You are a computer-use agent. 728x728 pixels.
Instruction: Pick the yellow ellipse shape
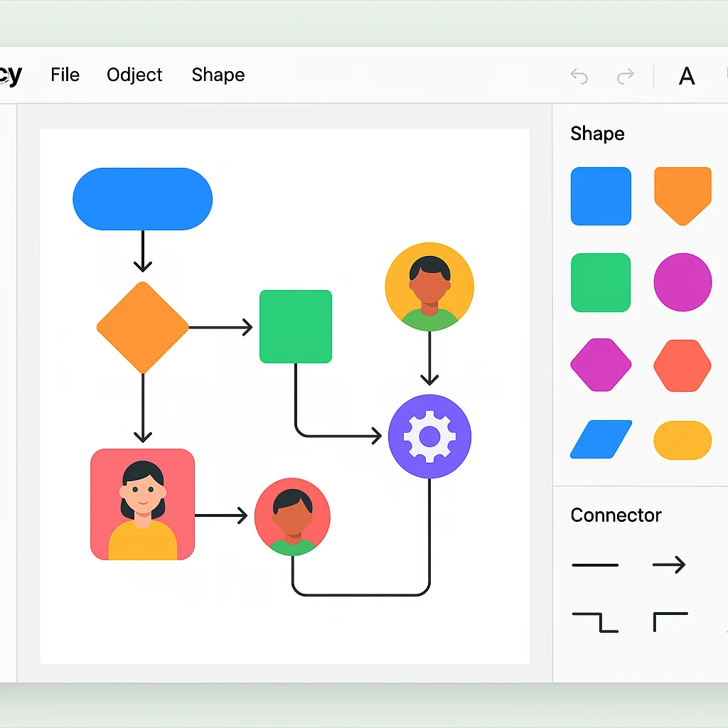coord(682,439)
